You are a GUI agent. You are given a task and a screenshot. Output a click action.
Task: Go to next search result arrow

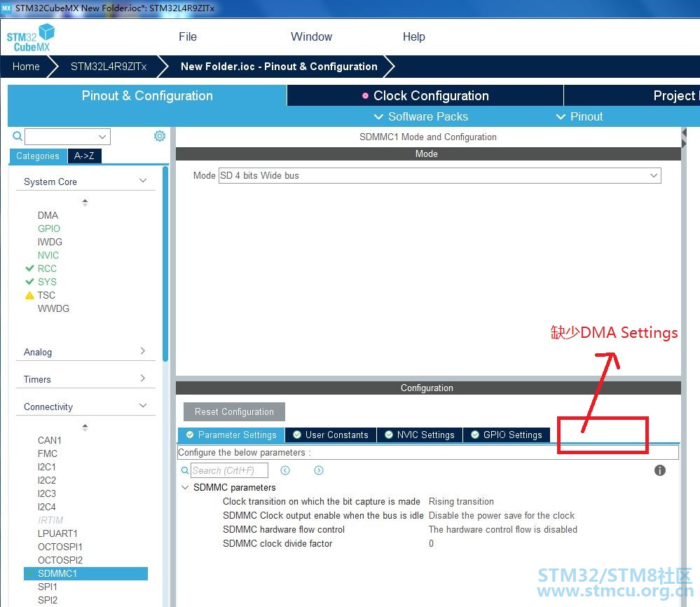[319, 470]
